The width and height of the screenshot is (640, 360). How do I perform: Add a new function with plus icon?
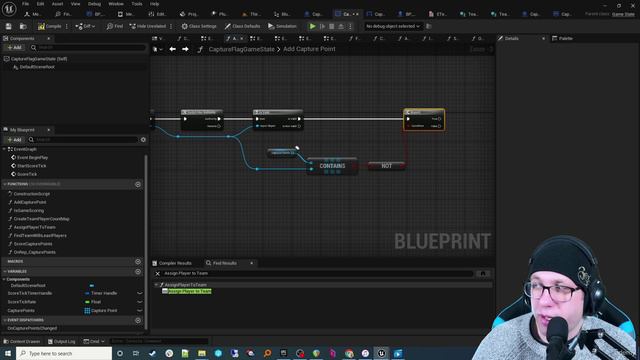pyautogui.click(x=138, y=184)
